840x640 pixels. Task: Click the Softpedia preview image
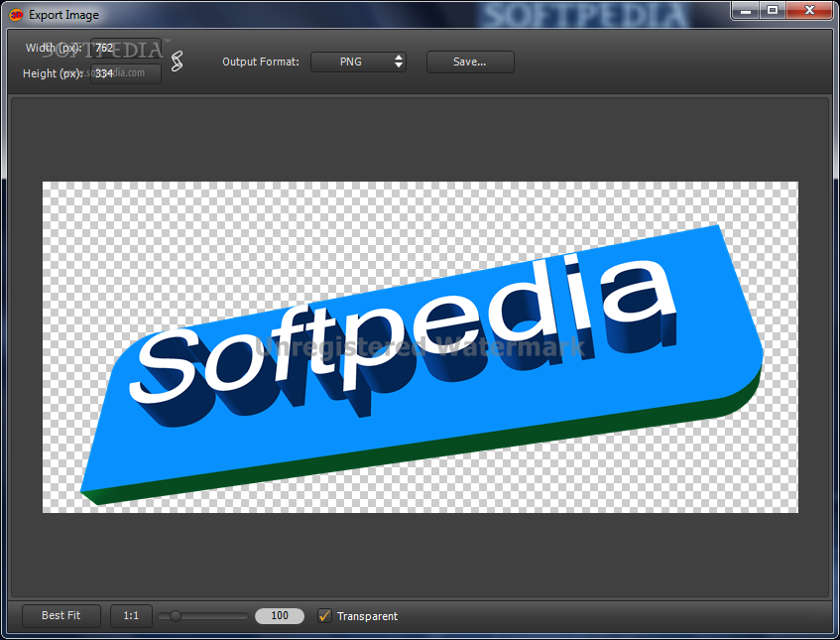[420, 347]
